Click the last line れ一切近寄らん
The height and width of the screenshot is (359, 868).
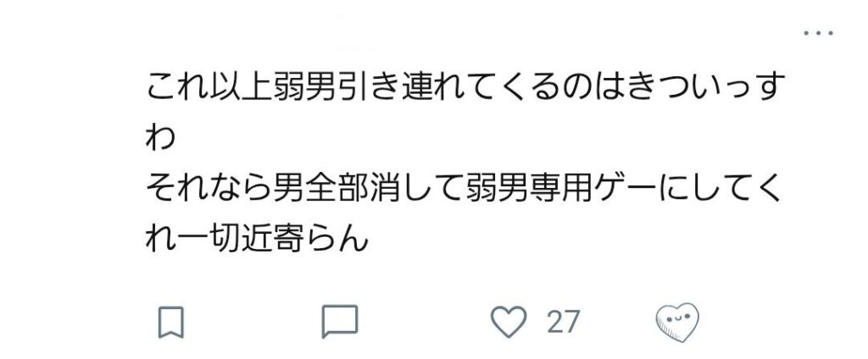coord(256,240)
